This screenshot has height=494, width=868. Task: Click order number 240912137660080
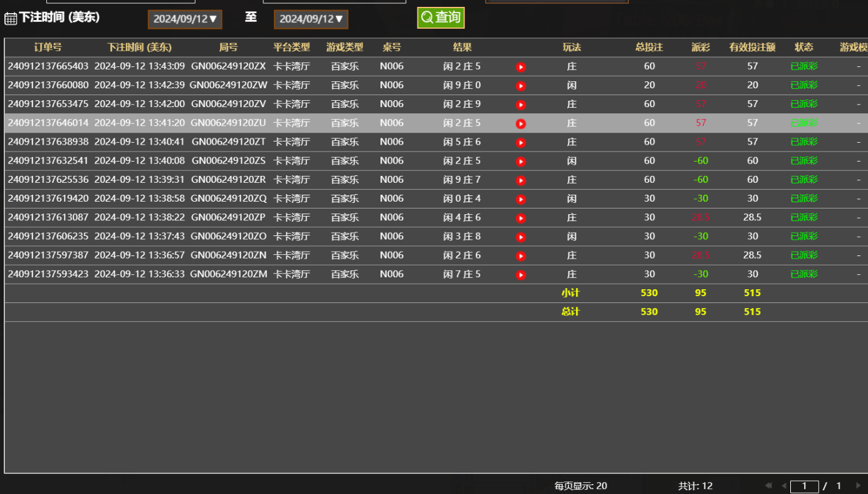pyautogui.click(x=48, y=85)
